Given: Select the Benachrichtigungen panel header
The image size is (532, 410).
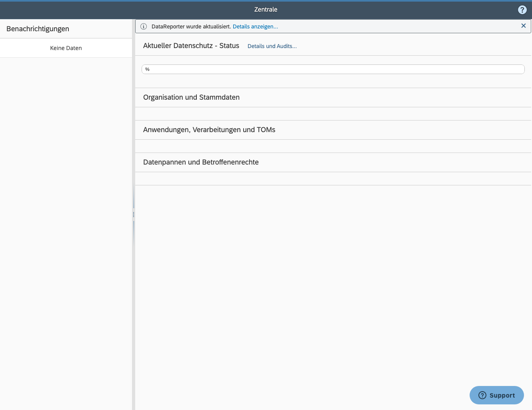Looking at the screenshot, I should (38, 28).
